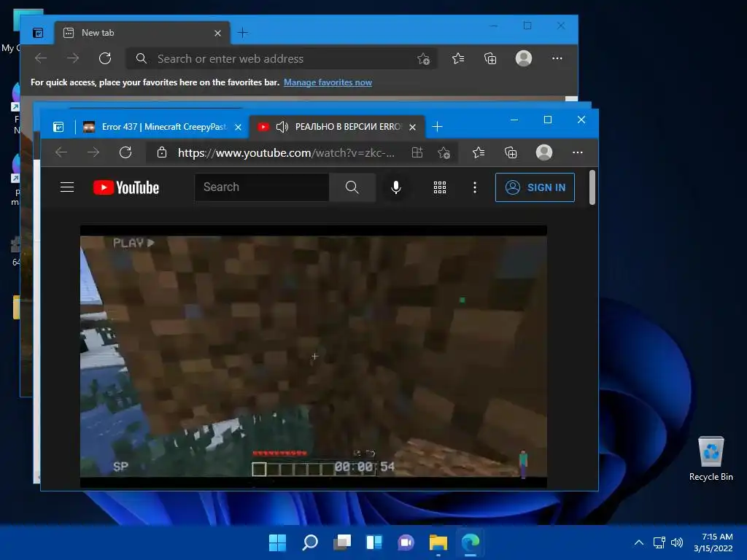Start voice search with microphone icon
This screenshot has height=560, width=747.
click(x=396, y=187)
